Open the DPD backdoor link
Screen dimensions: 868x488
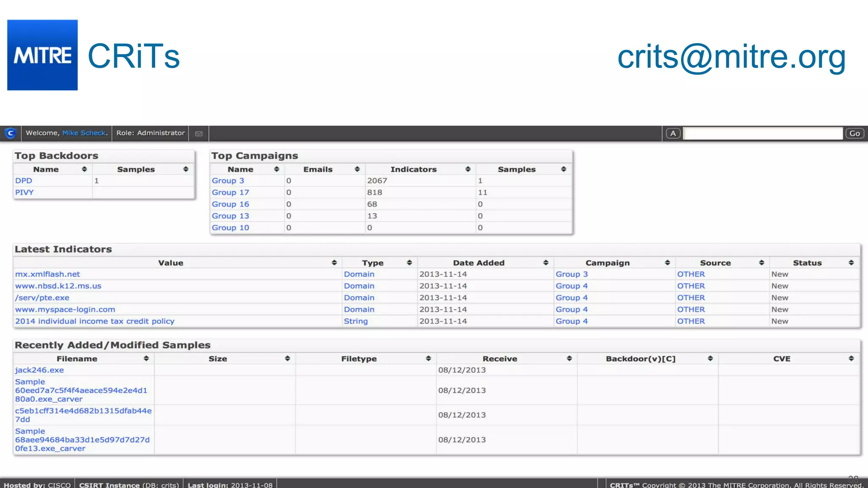pos(24,180)
